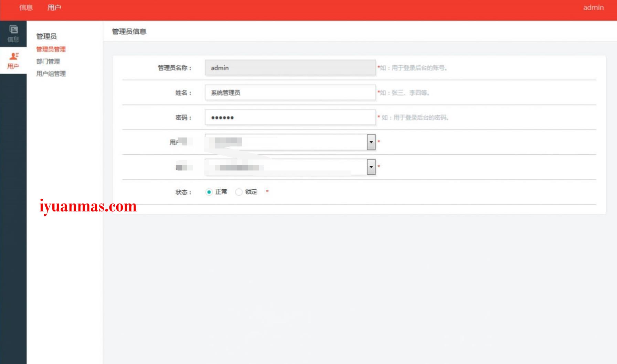Open 用户组管理 in the sidebar
Screen dimensions: 617x364
click(x=51, y=74)
